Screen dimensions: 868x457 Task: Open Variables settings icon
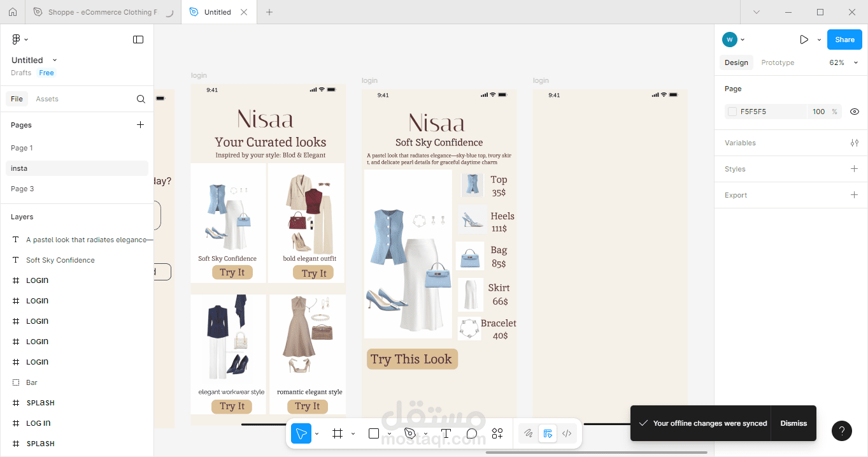tap(855, 143)
